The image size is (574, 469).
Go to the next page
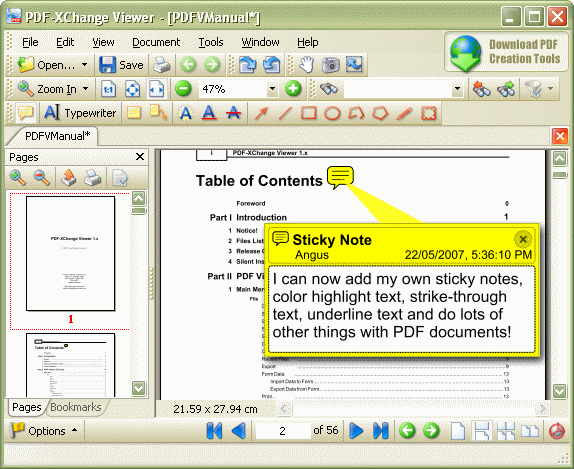click(356, 431)
